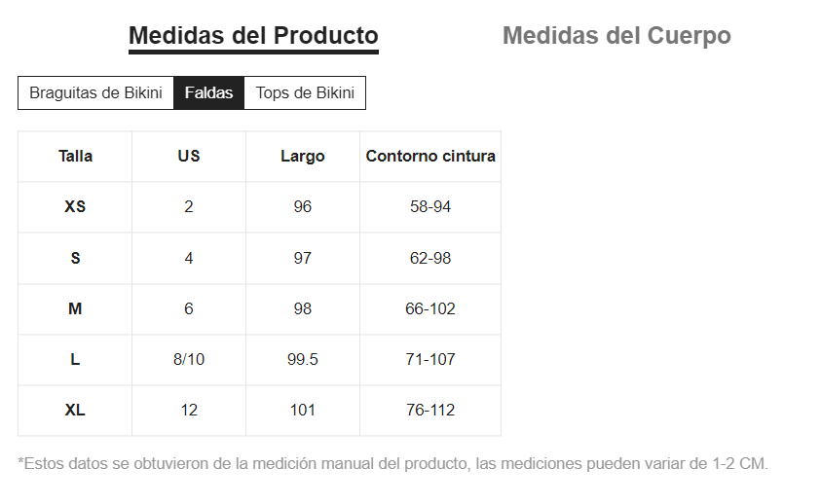Select the XS size row label
Screen dimensions: 821x504
click(75, 207)
